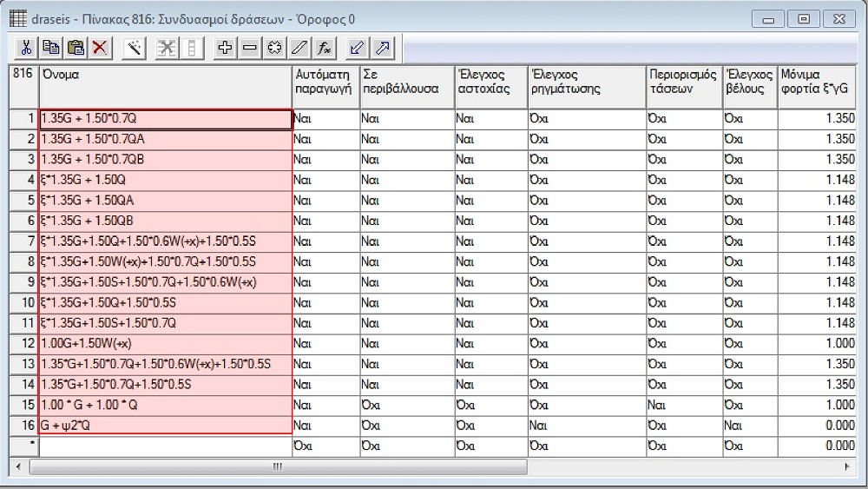
Task: Click the Paste clipboard icon
Action: [76, 48]
